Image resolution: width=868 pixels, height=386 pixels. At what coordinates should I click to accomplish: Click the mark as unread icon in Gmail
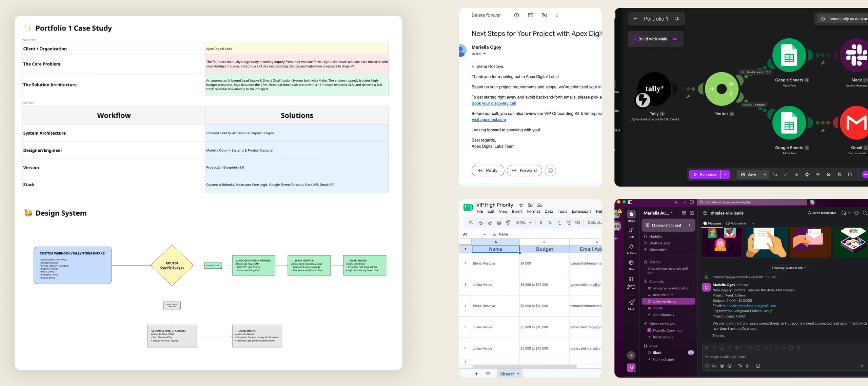coord(530,15)
